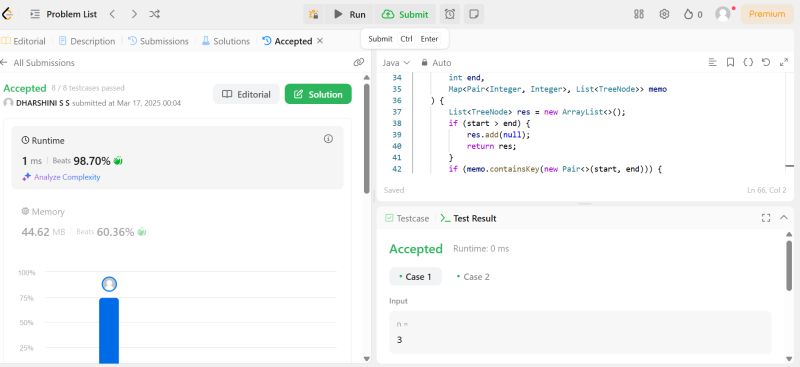Click 'return res;' on line 40

(x=491, y=146)
